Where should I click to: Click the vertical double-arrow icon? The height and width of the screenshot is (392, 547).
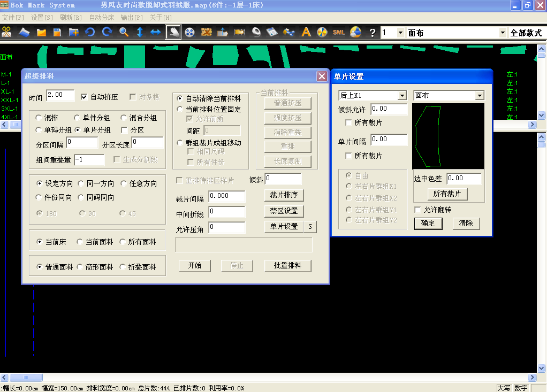[x=140, y=32]
